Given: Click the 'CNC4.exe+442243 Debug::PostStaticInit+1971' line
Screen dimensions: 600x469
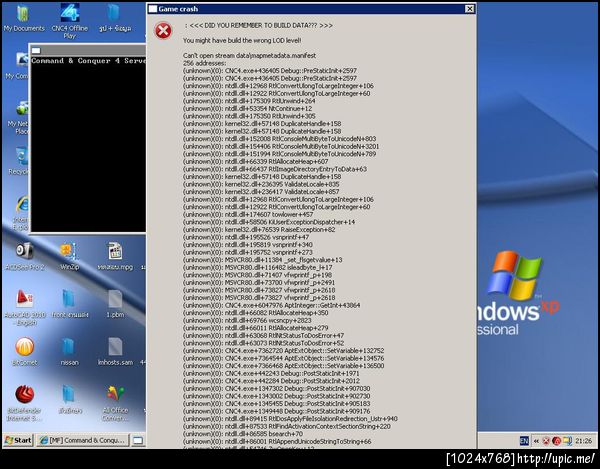Looking at the screenshot, I should (x=271, y=373).
